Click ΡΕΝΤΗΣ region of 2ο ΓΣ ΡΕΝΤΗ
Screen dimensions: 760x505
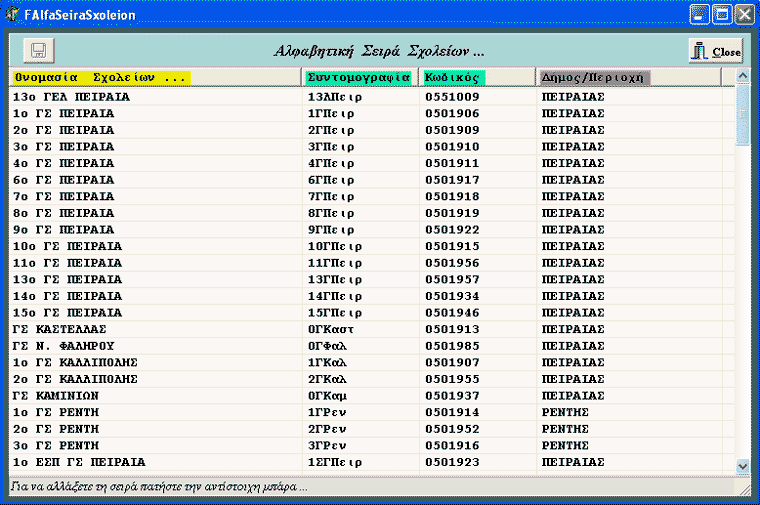pos(567,428)
